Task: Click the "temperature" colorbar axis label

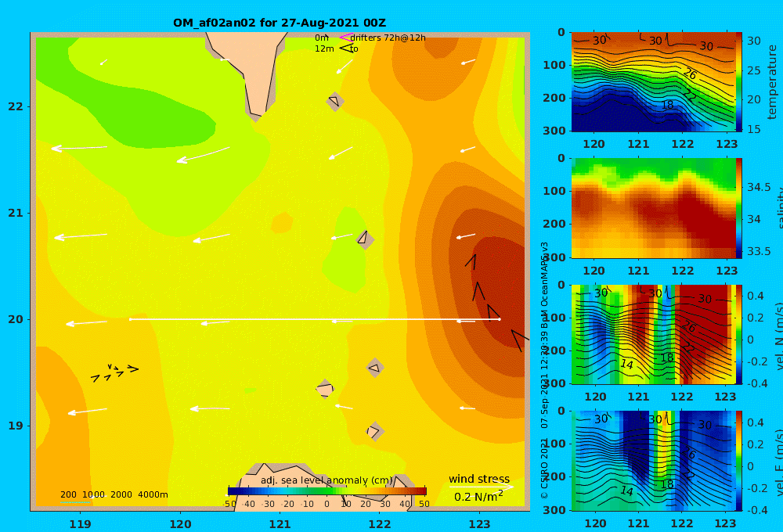Action: [x=772, y=82]
